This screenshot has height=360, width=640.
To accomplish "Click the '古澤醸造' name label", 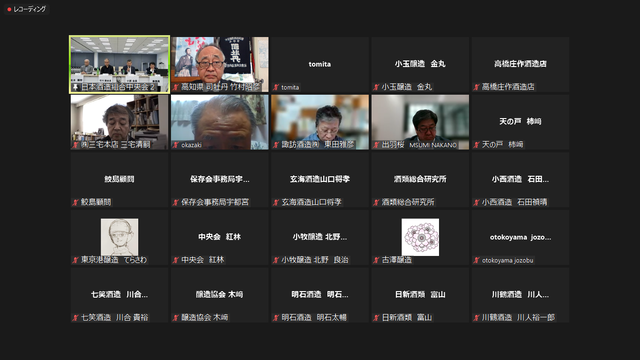I will tap(397, 260).
